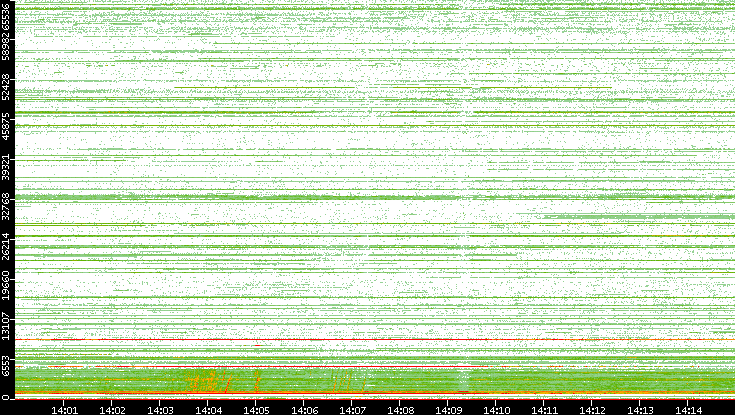
Task: Click the 14:05 time marker
Action: [257, 409]
